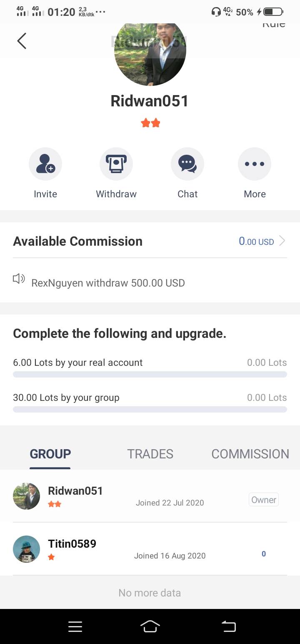Open the 0.00 USD commission amount
The image size is (300, 644).
coord(256,241)
